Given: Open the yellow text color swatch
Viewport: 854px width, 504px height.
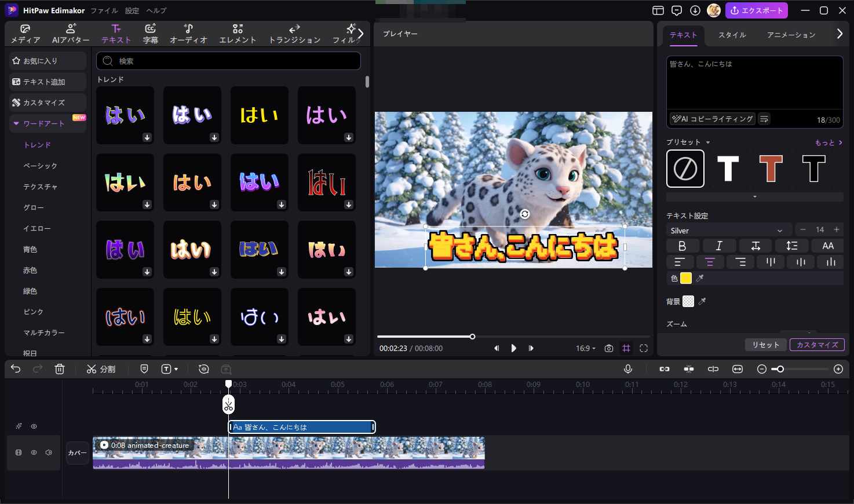Looking at the screenshot, I should [x=686, y=279].
